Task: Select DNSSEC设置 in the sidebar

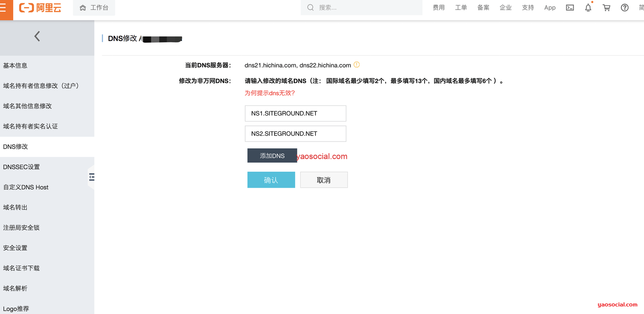Action: click(x=21, y=167)
